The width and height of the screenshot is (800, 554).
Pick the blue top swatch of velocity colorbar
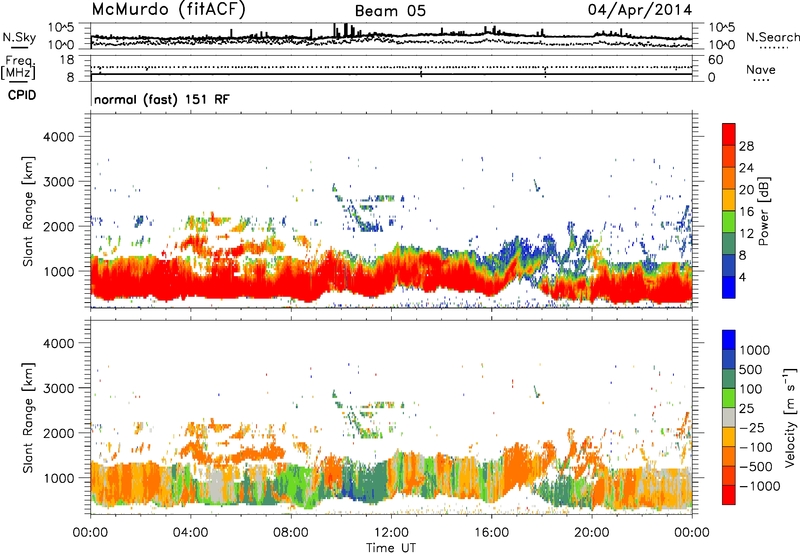click(x=729, y=340)
